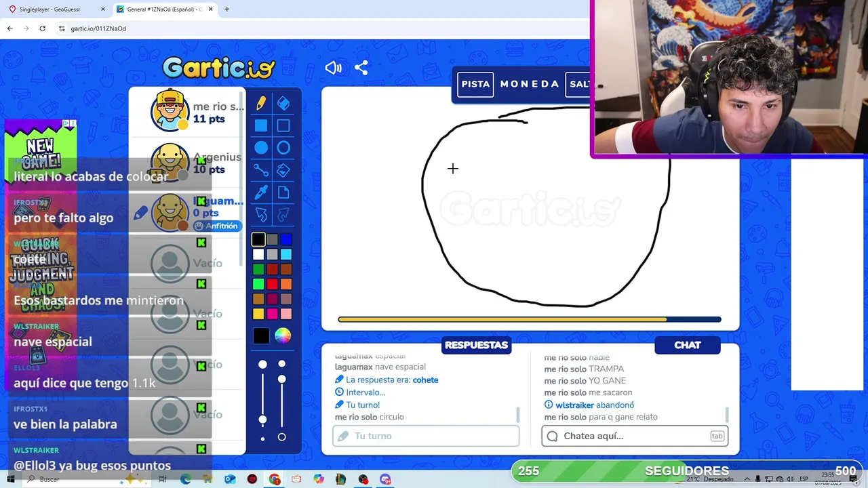Undo the last stroke arrow

[261, 215]
